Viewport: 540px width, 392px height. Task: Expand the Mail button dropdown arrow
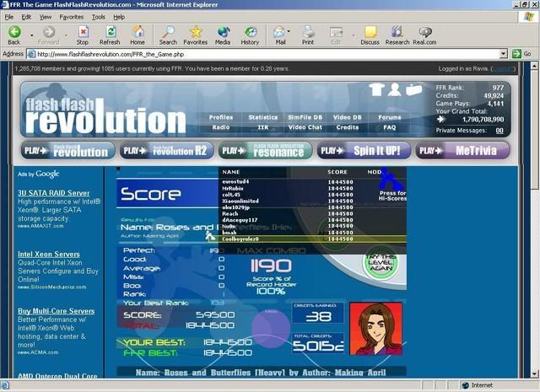(x=290, y=33)
